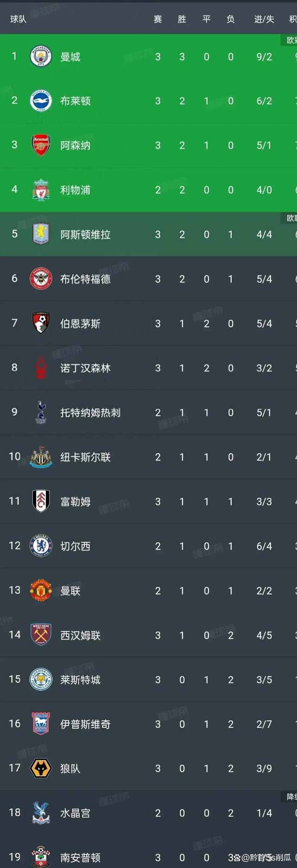Open the West Ham badge
Image resolution: width=297 pixels, height=868 pixels.
pyautogui.click(x=41, y=635)
